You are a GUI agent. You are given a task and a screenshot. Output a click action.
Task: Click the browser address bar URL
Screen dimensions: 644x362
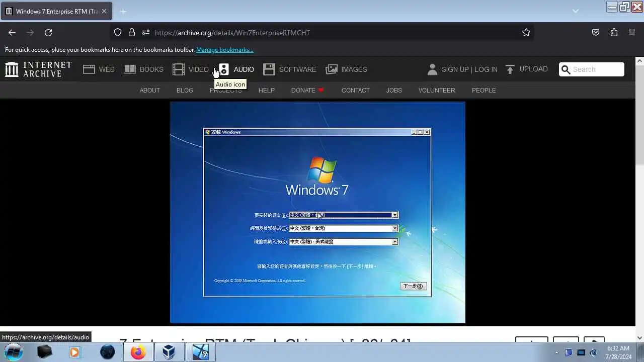tap(232, 33)
